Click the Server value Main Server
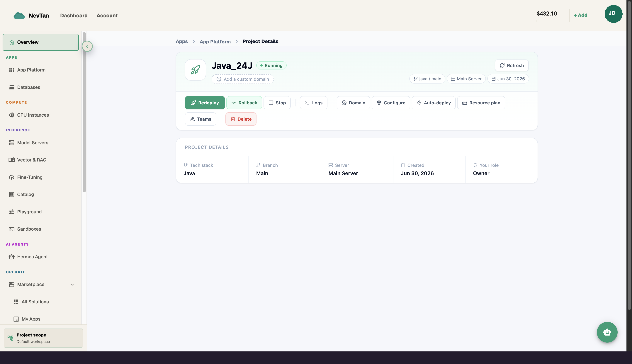This screenshot has width=632, height=364. pos(343,173)
